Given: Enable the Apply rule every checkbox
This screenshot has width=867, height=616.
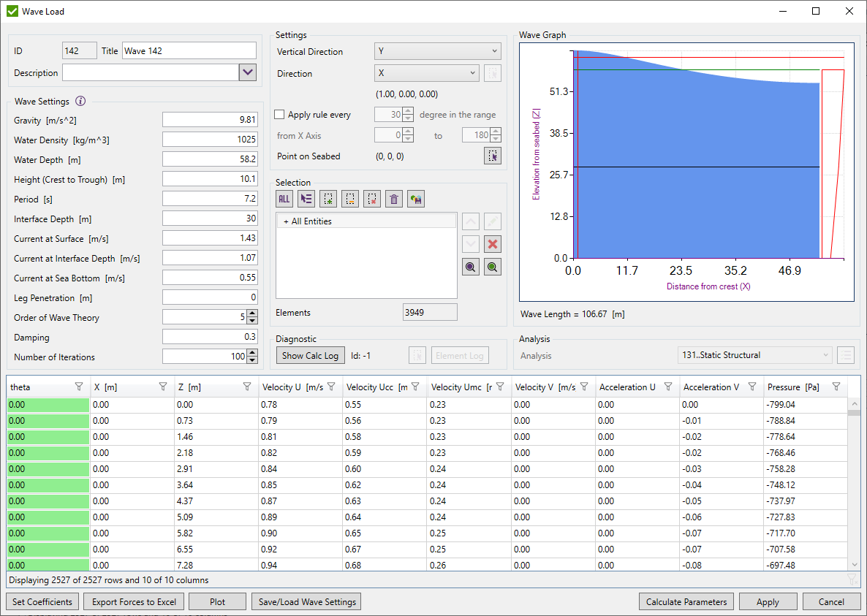Looking at the screenshot, I should tap(279, 115).
